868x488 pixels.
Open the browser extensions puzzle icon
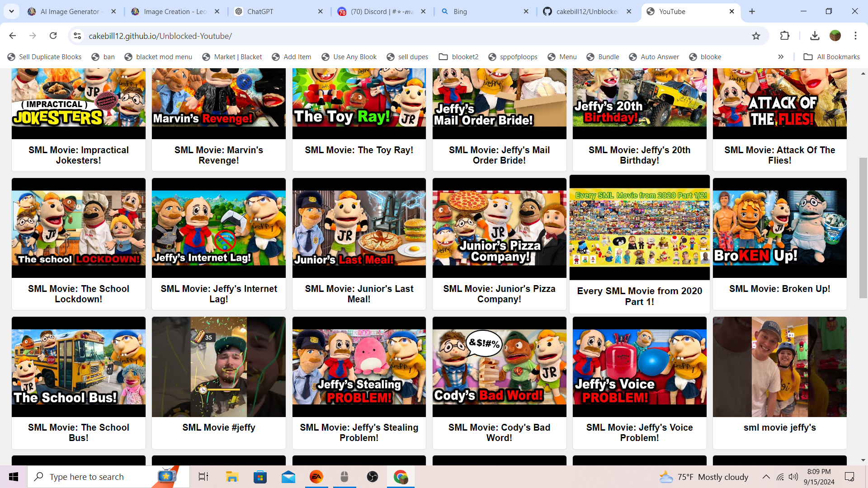click(x=785, y=36)
